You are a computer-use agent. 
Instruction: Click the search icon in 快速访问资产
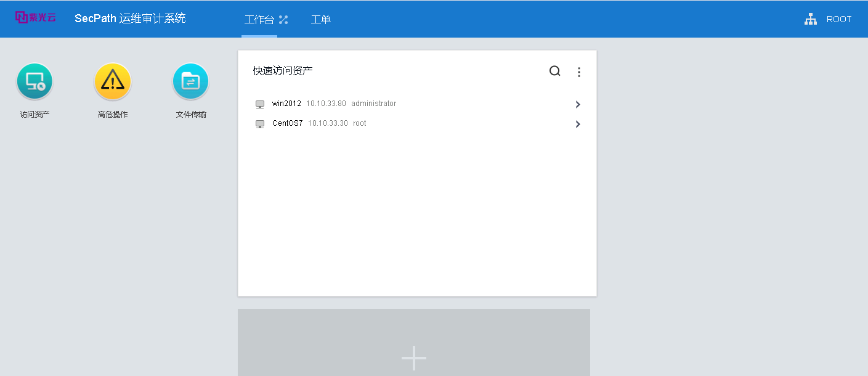pyautogui.click(x=554, y=71)
